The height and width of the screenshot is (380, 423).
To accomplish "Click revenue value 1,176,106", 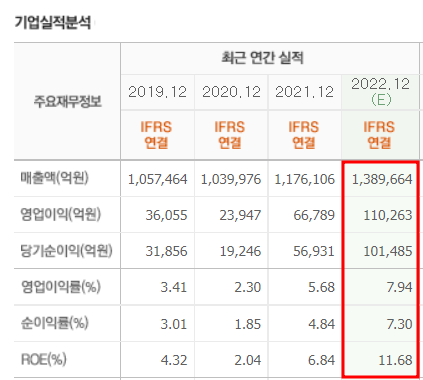I will point(305,180).
